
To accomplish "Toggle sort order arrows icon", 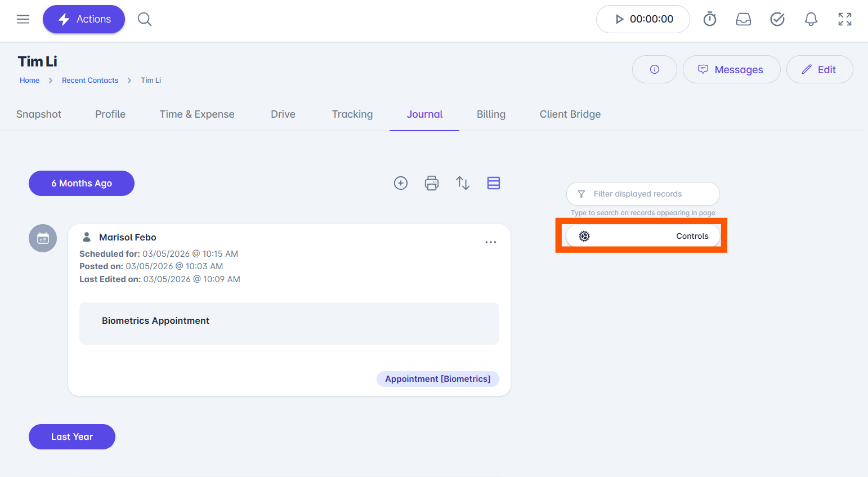I will 463,183.
